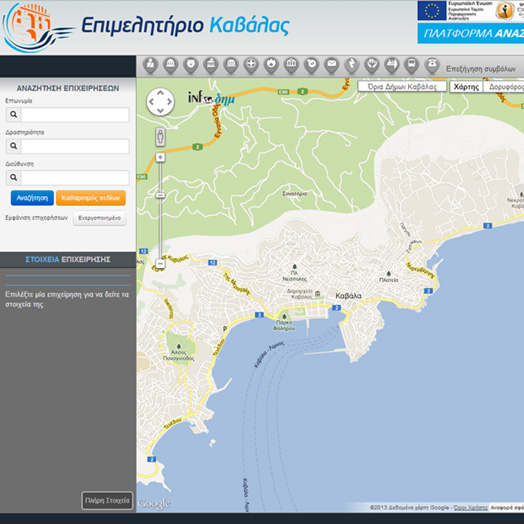
Task: Focus the Δραστηριότητα activity input field
Action: pos(75,146)
